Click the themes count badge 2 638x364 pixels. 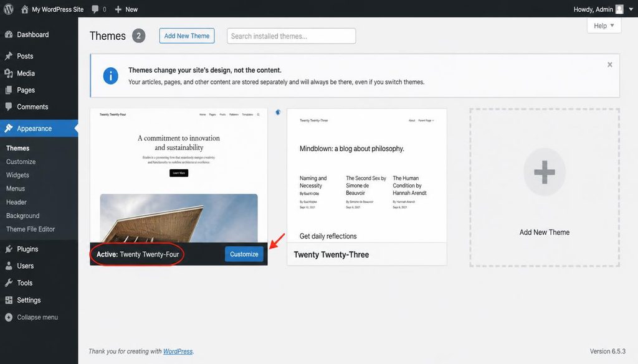pos(138,35)
